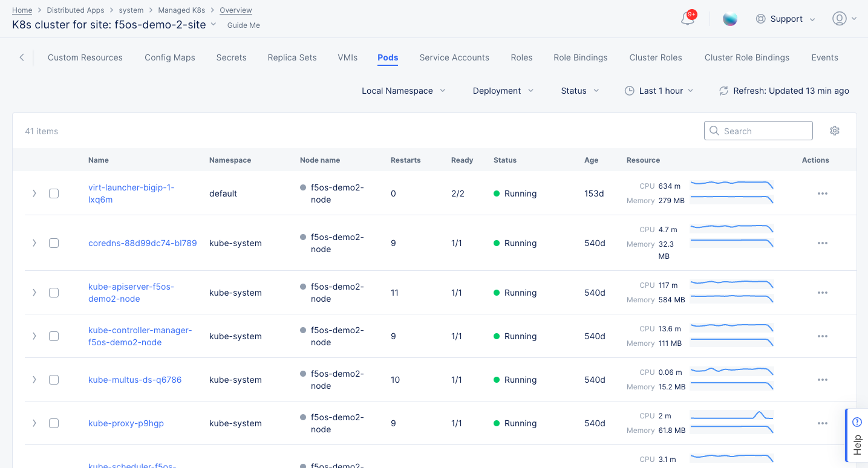
Task: Check the kube-multus-ds-q6786 row checkbox
Action: (x=54, y=380)
